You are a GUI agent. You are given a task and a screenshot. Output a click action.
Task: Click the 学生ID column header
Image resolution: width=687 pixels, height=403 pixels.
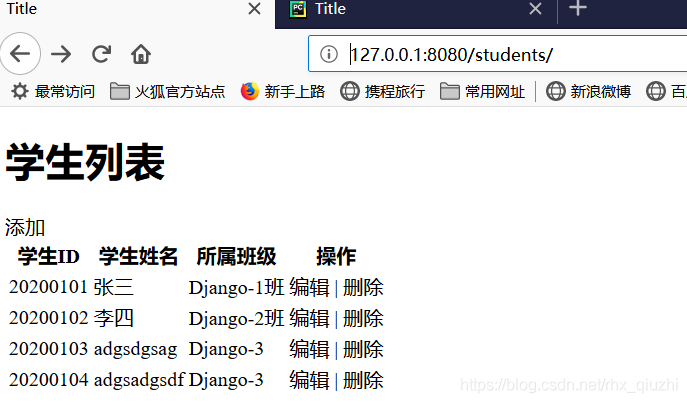coord(49,256)
